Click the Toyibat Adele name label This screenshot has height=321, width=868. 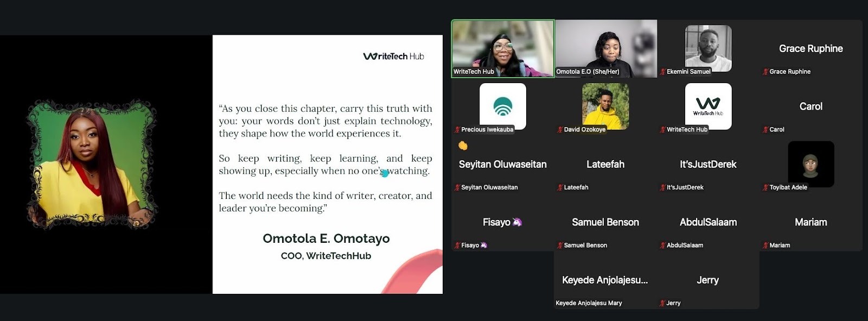click(x=788, y=187)
